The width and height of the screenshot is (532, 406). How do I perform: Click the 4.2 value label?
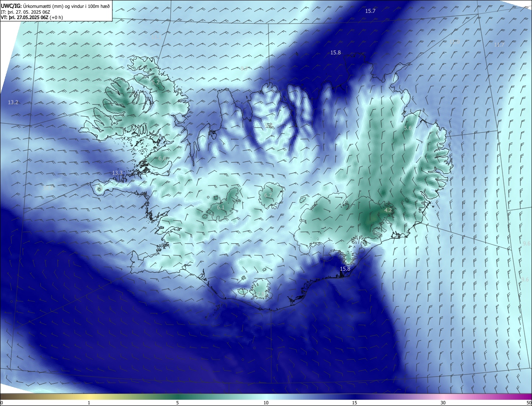[388, 210]
